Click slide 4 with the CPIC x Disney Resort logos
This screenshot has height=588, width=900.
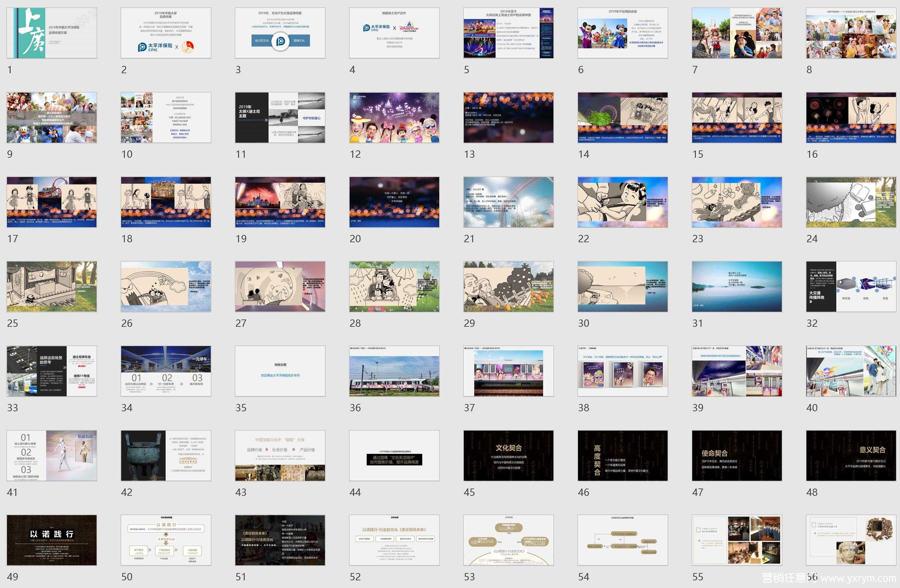pos(395,33)
